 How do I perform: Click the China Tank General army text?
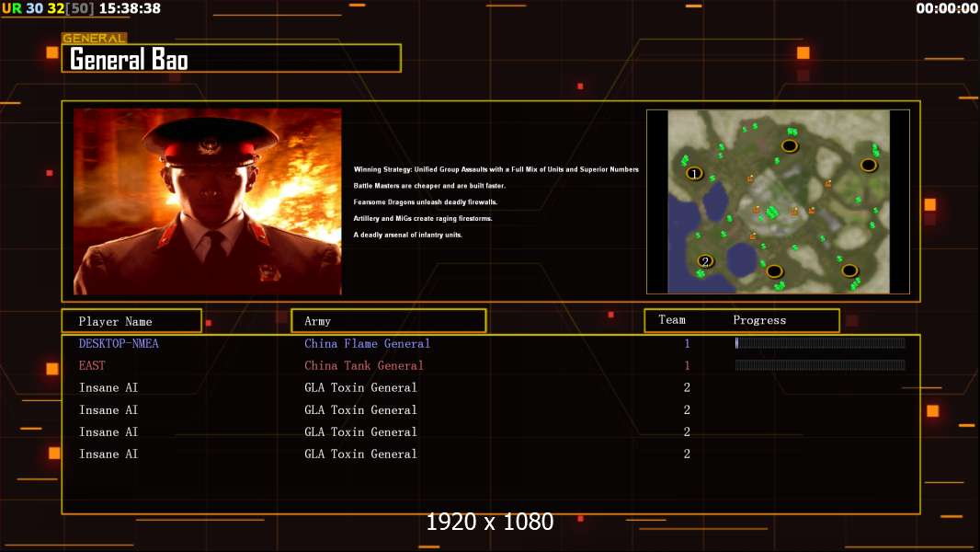click(x=364, y=365)
